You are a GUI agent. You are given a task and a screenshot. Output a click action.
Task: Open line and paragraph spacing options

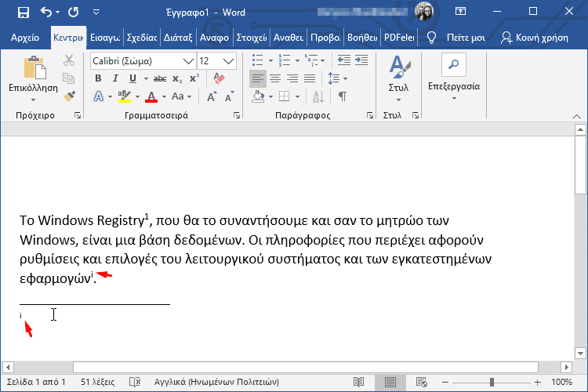337,78
